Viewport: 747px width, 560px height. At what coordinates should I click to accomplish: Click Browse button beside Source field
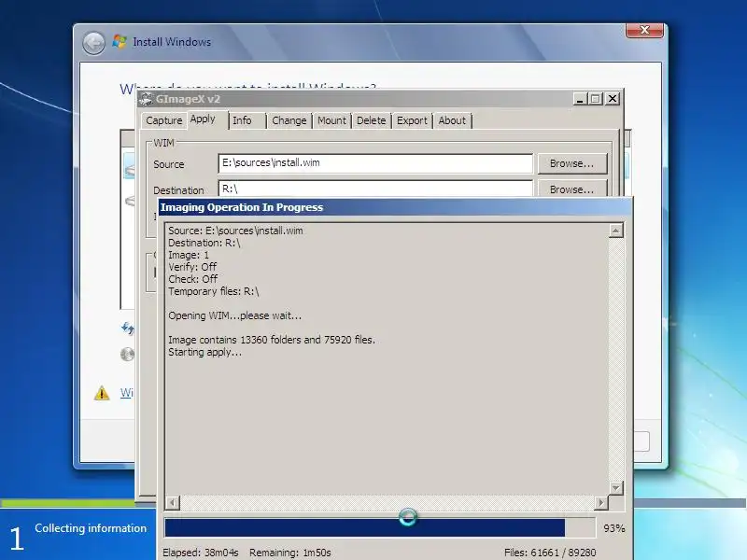pos(572,163)
